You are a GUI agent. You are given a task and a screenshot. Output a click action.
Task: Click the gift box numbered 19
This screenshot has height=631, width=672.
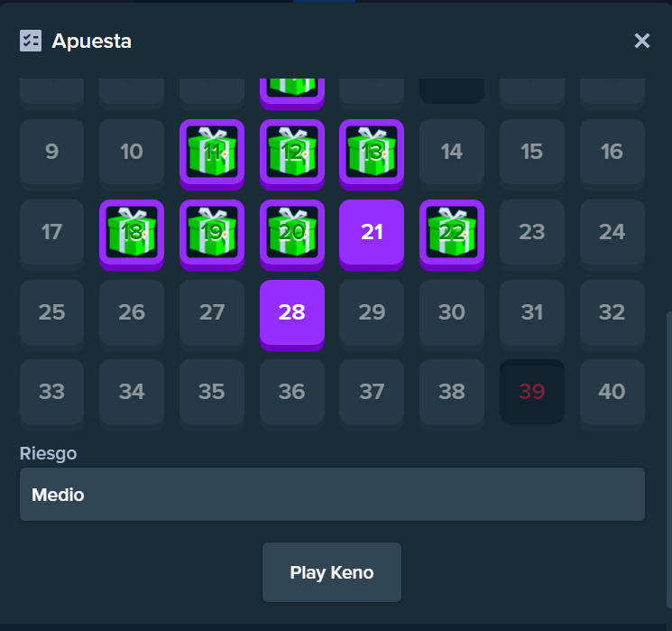click(212, 233)
